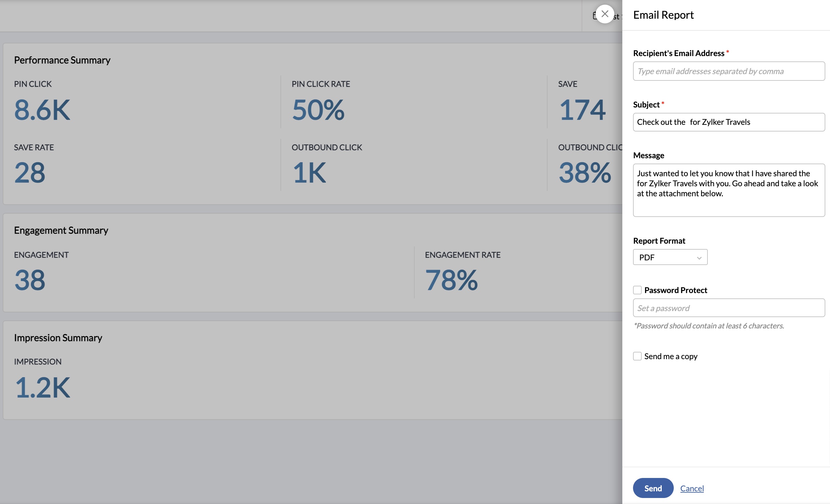Click the Send me a copy label
Screen dimensions: 830x504
point(670,356)
